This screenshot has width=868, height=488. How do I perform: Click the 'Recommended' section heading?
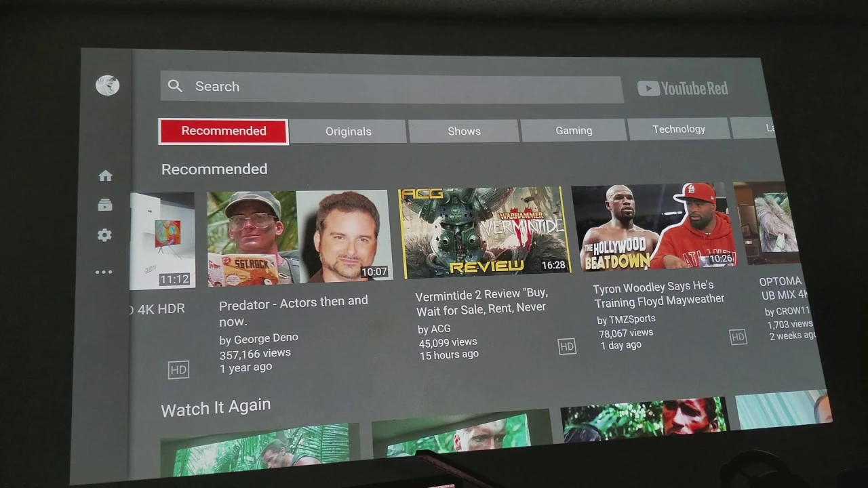pyautogui.click(x=214, y=169)
